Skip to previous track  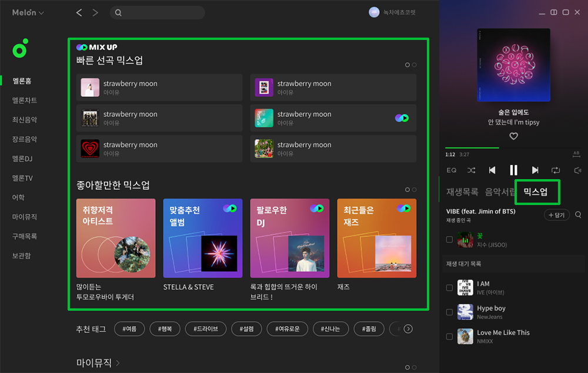point(492,170)
